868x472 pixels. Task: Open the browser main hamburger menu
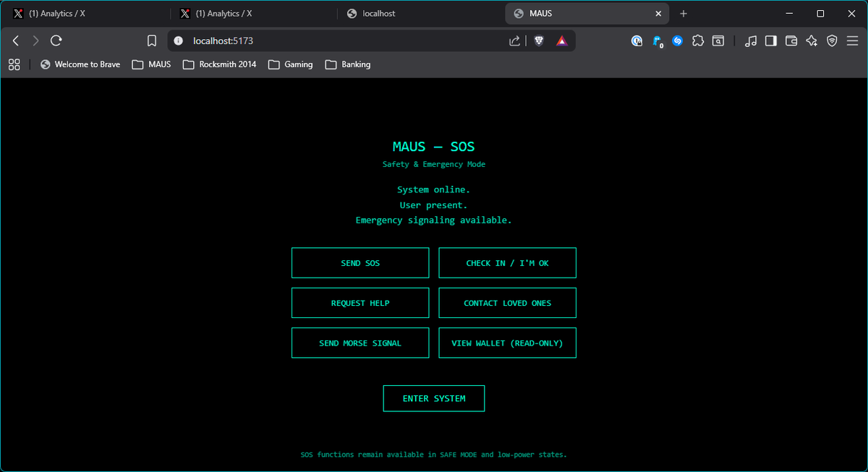852,41
